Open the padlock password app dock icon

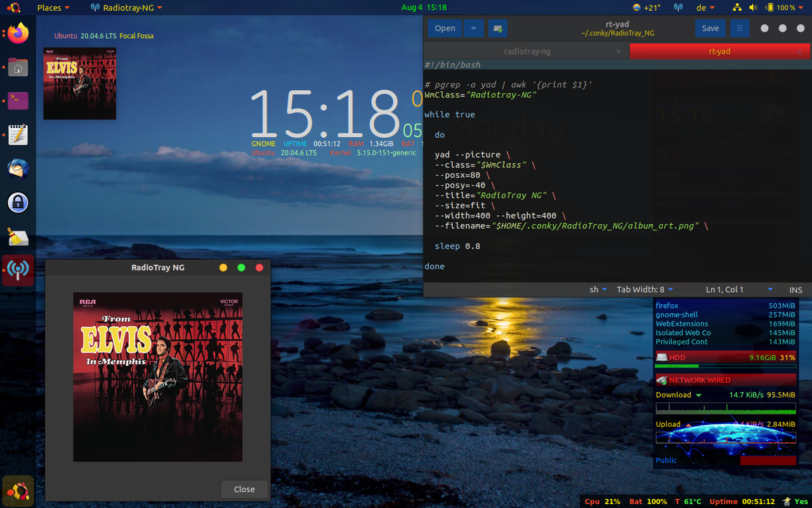click(x=18, y=203)
